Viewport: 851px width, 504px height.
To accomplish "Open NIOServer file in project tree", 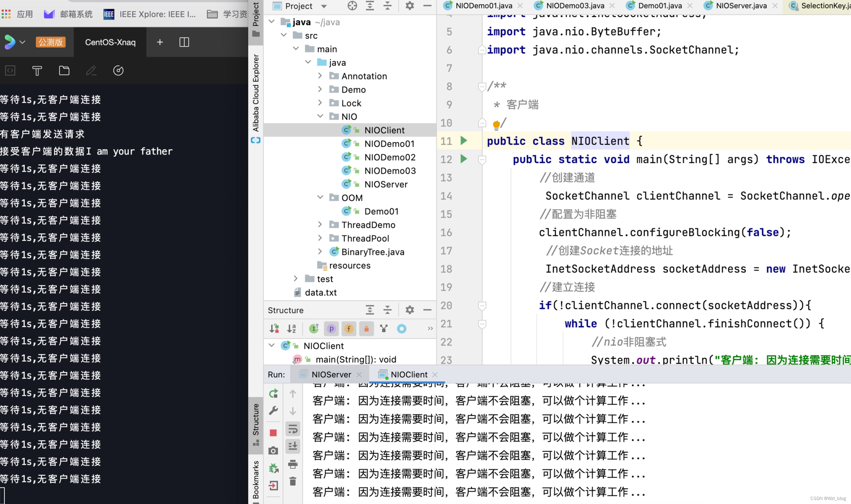I will point(386,184).
